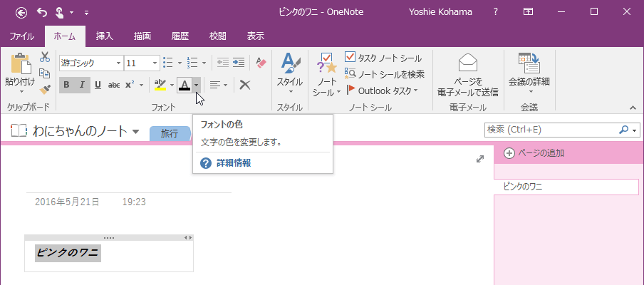Select ピンクのワニ page in list
The height and width of the screenshot is (285, 644).
[x=566, y=187]
